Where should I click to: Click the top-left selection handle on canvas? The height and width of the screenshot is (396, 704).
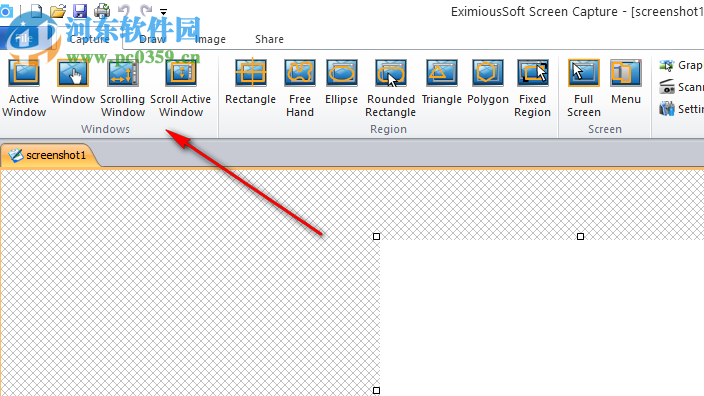tap(377, 237)
